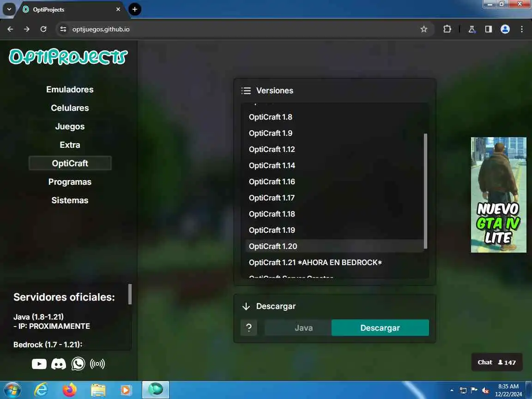This screenshot has width=532, height=399.
Task: Open the Discord server icon
Action: [58, 364]
